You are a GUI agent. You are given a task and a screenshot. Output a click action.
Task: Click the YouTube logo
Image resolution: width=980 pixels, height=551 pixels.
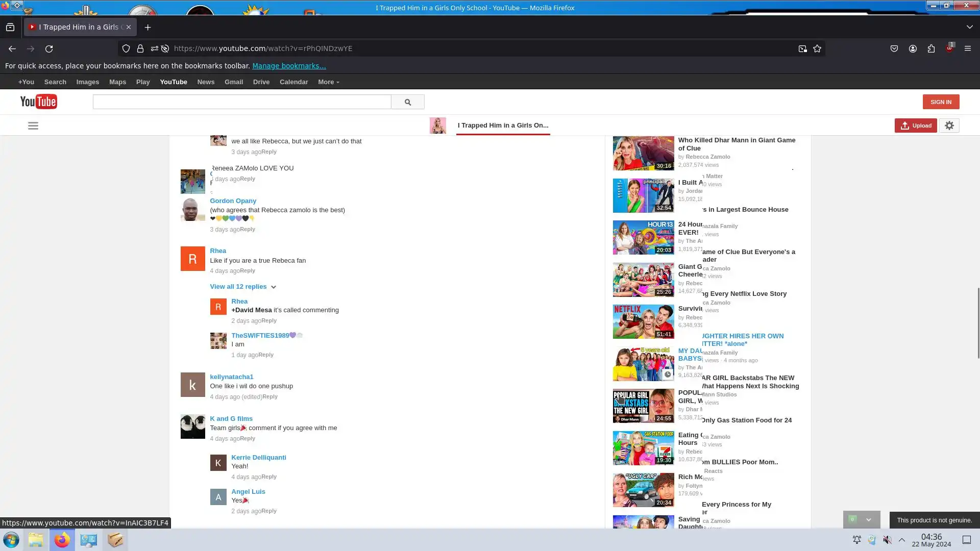point(38,102)
